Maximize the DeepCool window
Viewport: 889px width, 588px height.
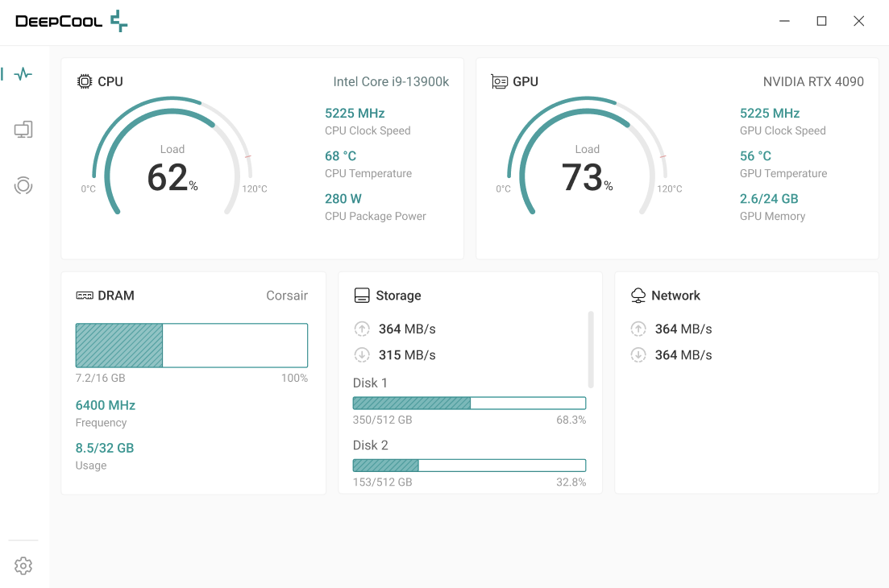[821, 21]
